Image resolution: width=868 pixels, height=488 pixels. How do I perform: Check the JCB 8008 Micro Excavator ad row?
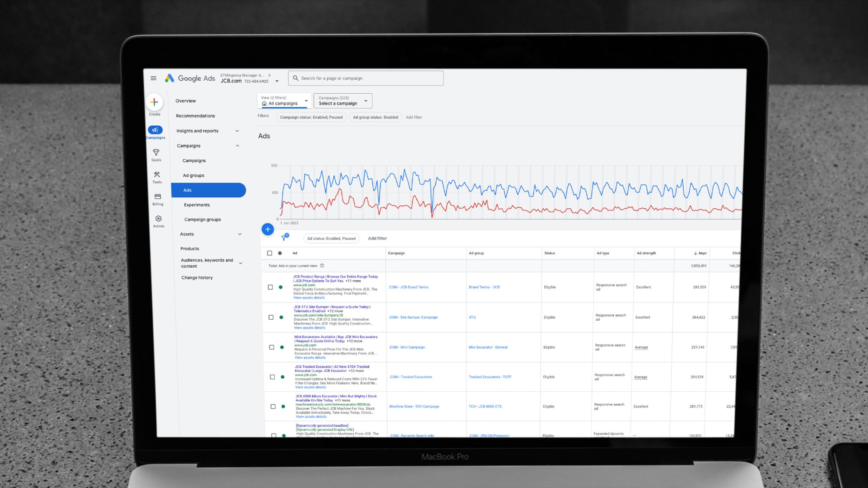tap(273, 406)
